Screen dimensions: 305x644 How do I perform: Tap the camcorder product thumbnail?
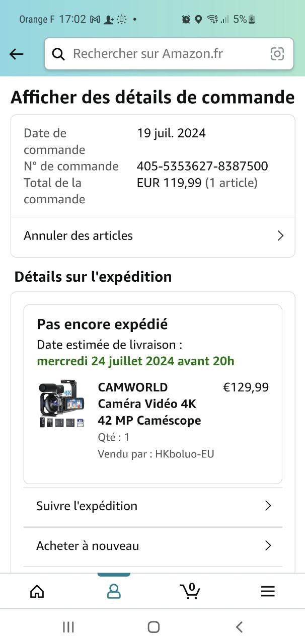[62, 404]
